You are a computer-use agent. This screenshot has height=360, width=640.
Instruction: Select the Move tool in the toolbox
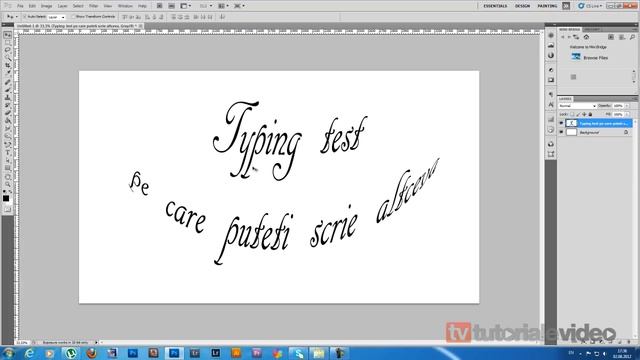(7, 35)
